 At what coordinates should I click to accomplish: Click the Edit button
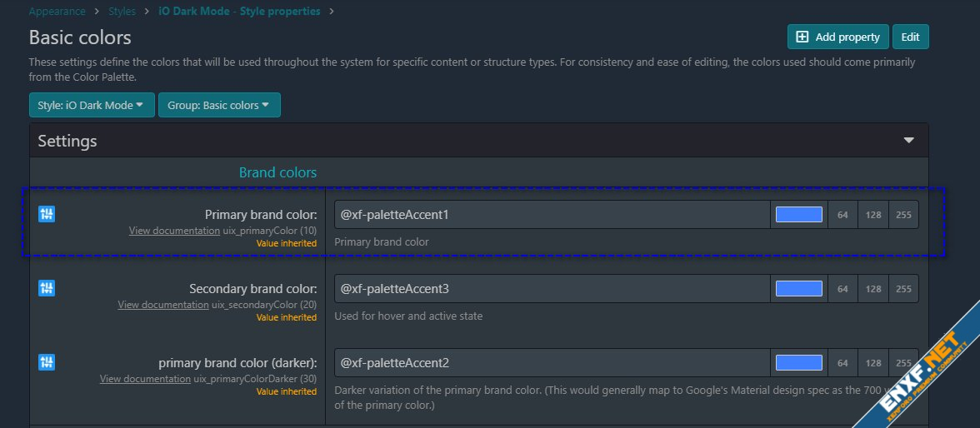(910, 37)
